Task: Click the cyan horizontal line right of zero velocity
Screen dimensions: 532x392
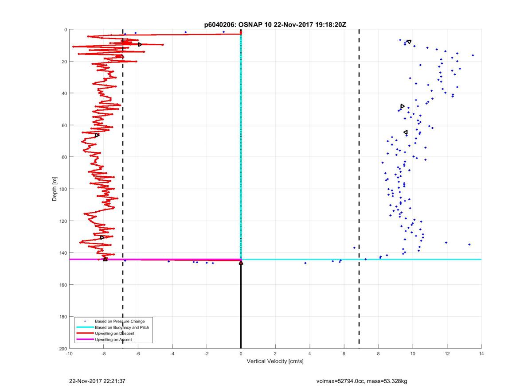Action: pos(361,259)
